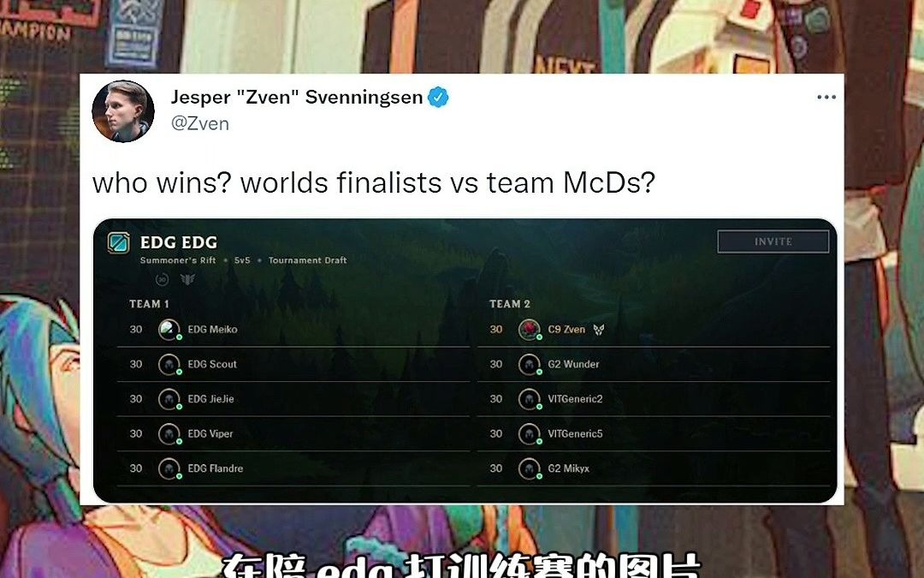Click the INVITE button in lobby
This screenshot has height=578, width=924.
pos(773,241)
